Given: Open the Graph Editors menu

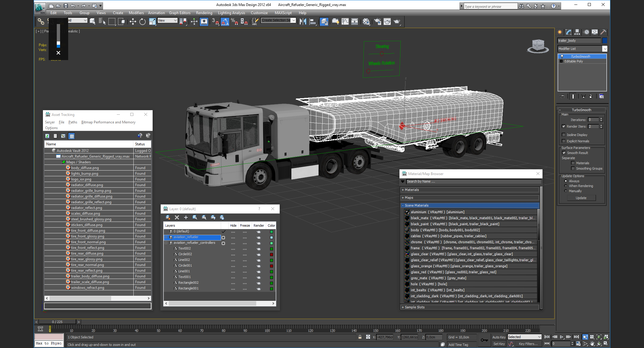Looking at the screenshot, I should tap(180, 13).
